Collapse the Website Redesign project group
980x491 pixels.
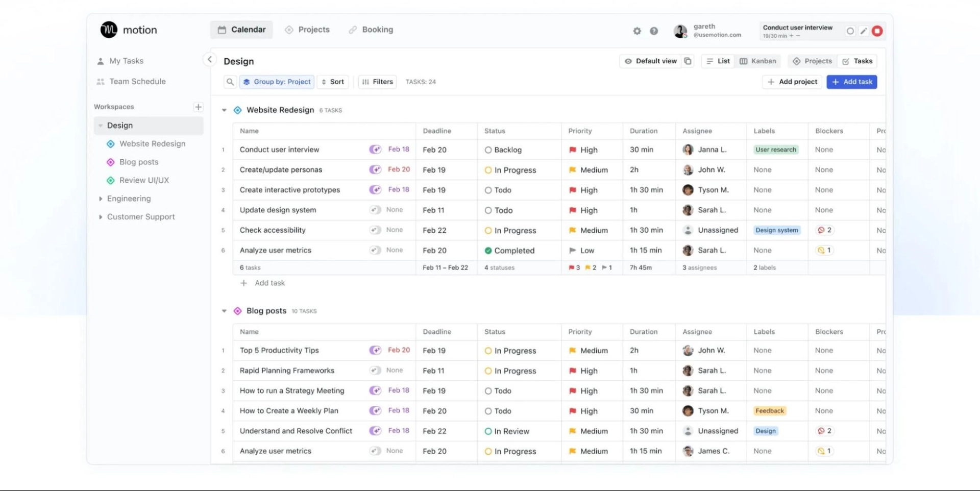[x=224, y=110]
